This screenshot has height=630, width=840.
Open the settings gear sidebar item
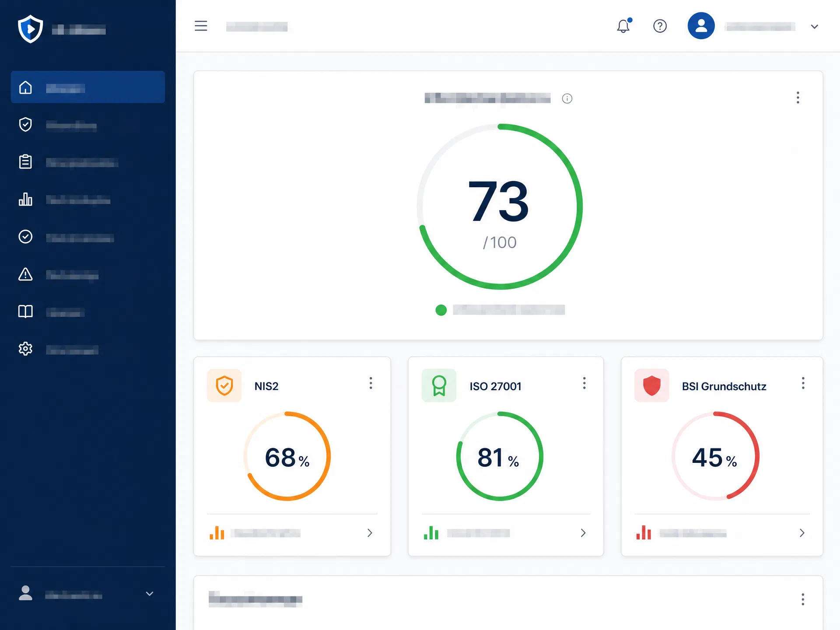[x=25, y=349]
